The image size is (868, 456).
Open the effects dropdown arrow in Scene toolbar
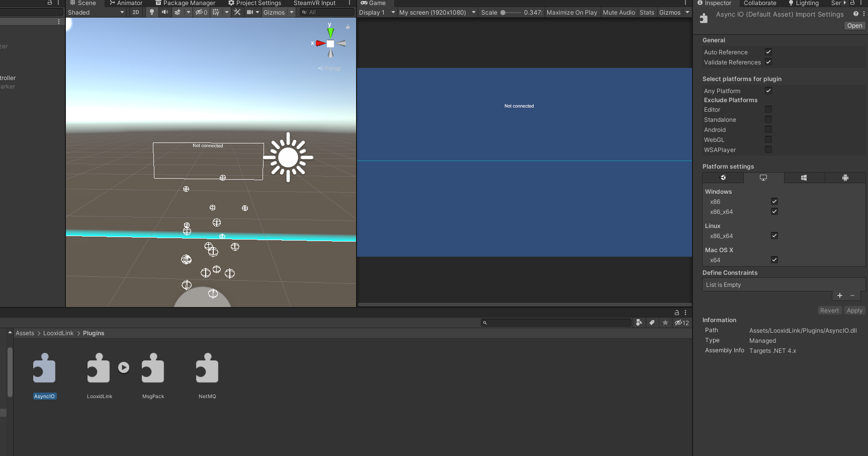[x=189, y=12]
